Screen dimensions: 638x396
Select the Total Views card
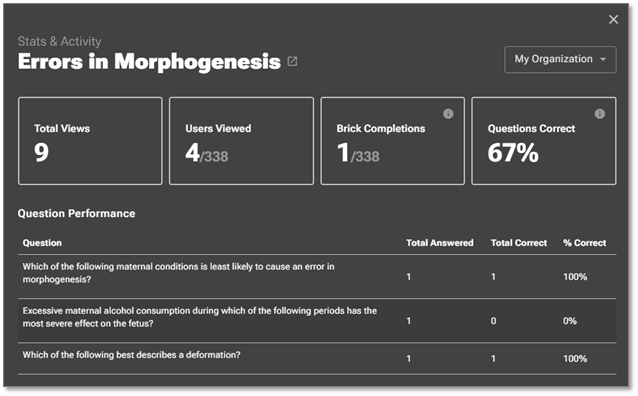(x=90, y=141)
